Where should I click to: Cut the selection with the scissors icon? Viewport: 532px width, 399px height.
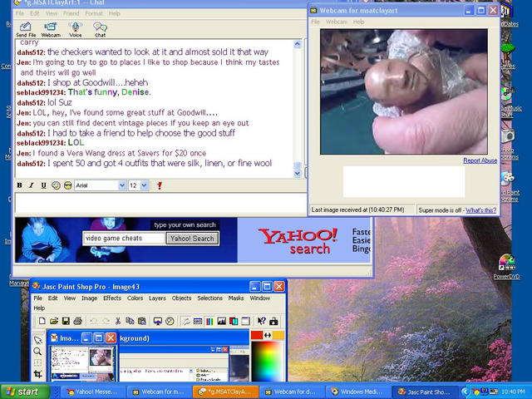(118, 321)
